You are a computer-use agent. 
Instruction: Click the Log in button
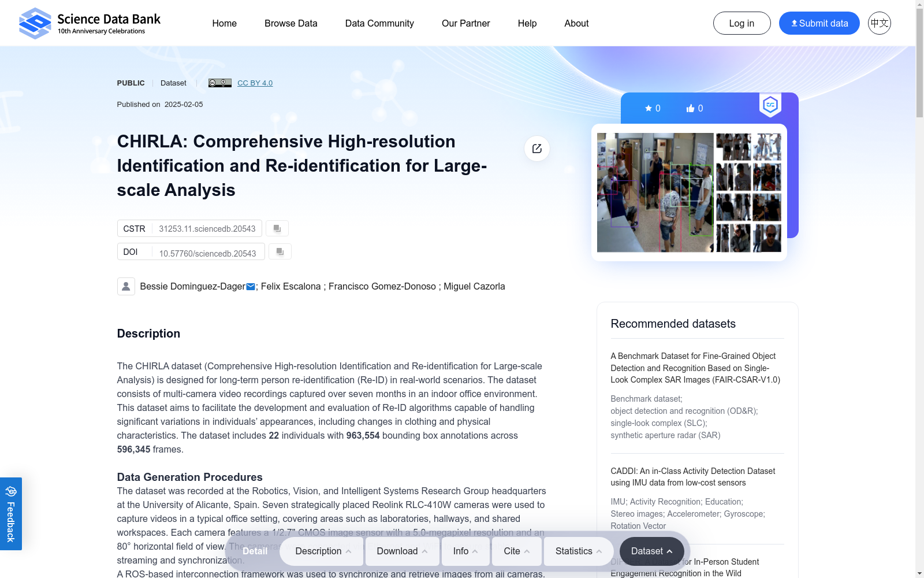point(742,23)
